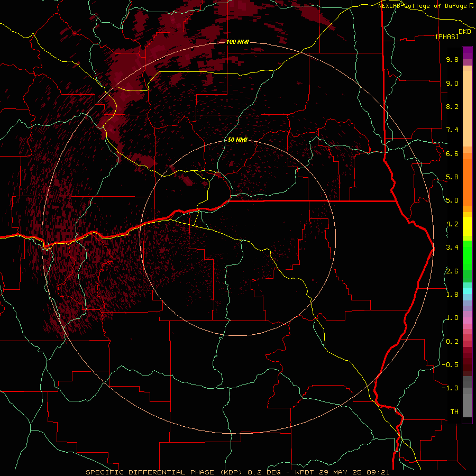Viewport: 476px width, 476px height.
Task: Click the NEXLAB-College of DuPage credit text
Action: pos(426,6)
